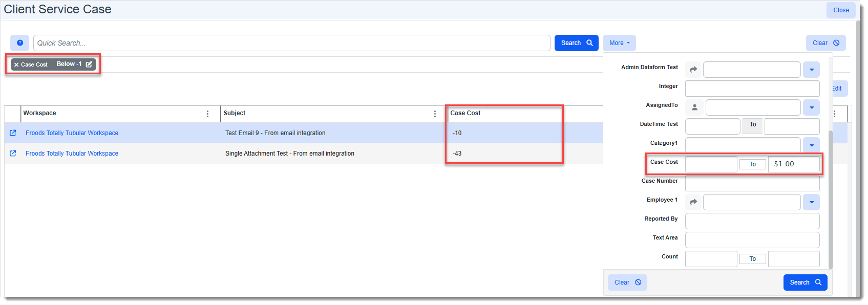Expand the Admin Dataform Test dropdown

coord(811,70)
